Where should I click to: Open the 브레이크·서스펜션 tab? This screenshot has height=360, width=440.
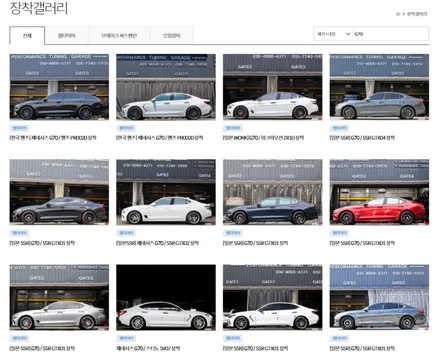[x=119, y=36]
